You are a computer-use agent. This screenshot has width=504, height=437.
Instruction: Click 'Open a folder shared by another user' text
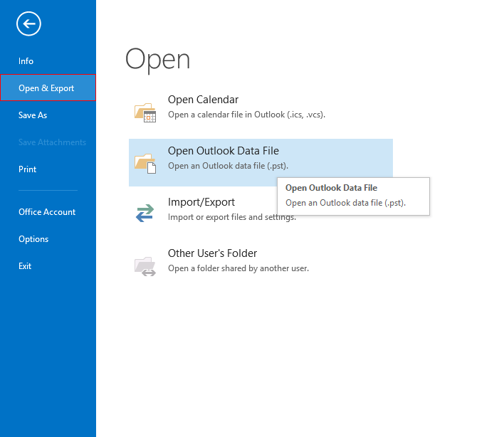tap(238, 268)
